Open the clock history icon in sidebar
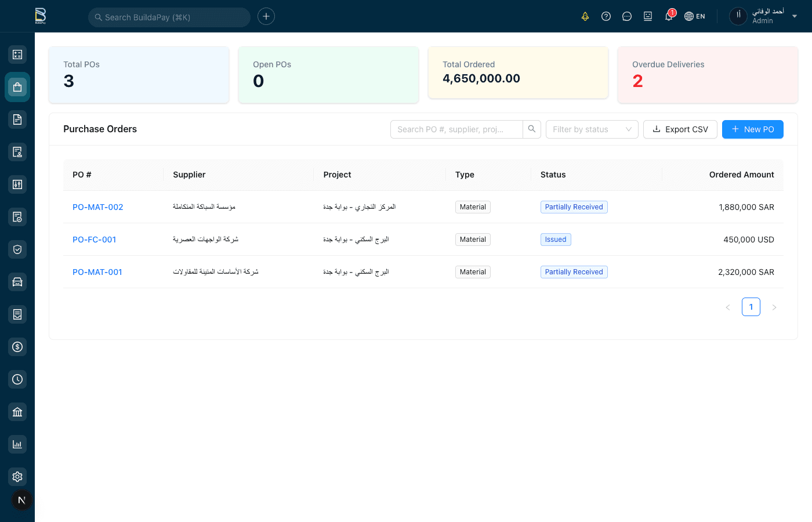The image size is (812, 522). pyautogui.click(x=17, y=379)
